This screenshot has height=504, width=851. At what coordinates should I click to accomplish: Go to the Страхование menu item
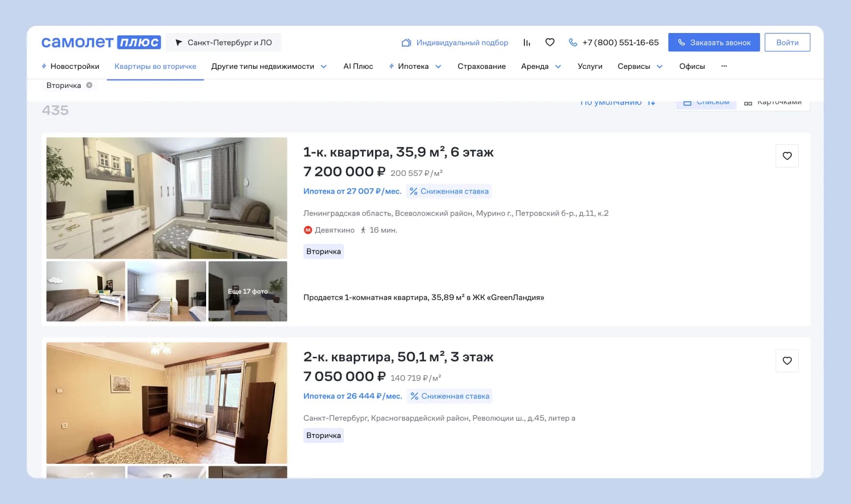point(481,66)
